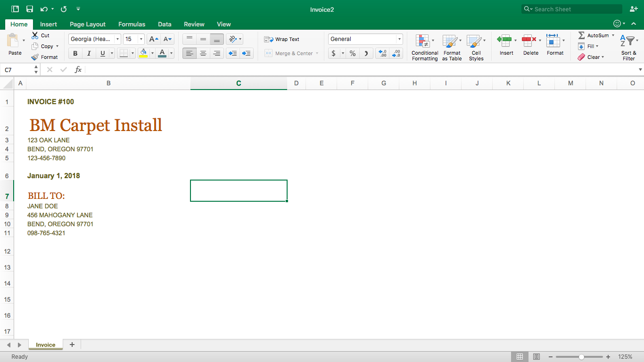Expand formula bar with chevron

pyautogui.click(x=640, y=70)
